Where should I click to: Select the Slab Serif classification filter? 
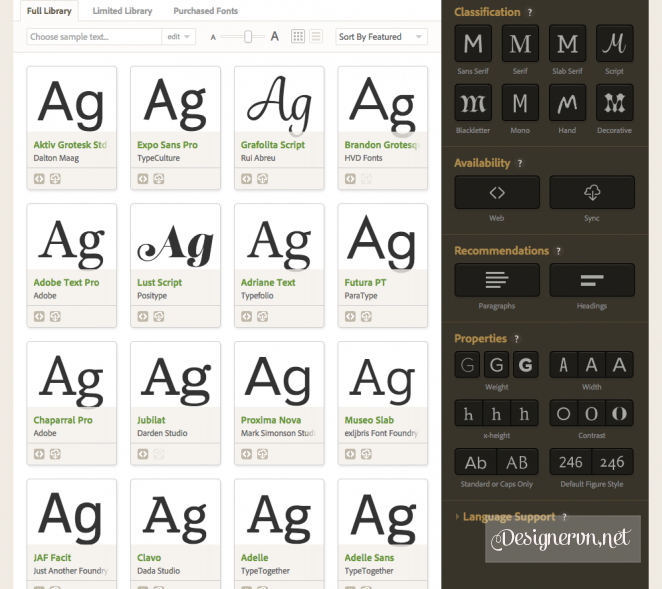click(567, 43)
